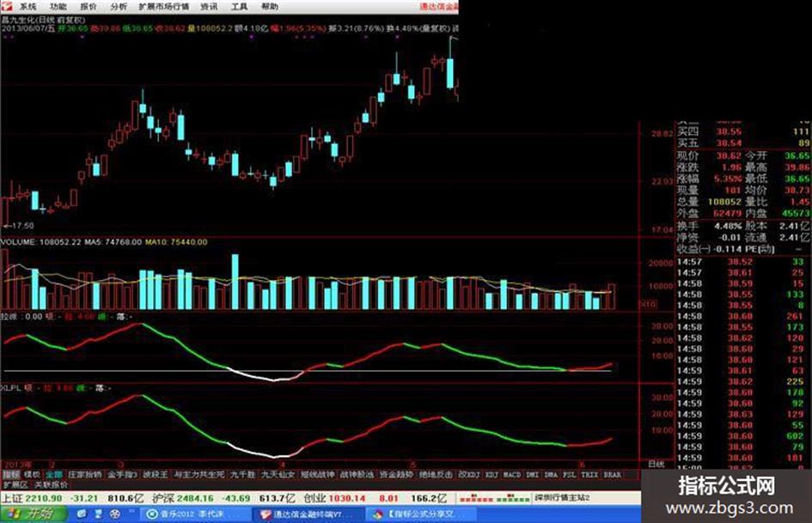Select the 资金趋势 indicator tab
Screen dimensions: 812x523
coord(396,474)
